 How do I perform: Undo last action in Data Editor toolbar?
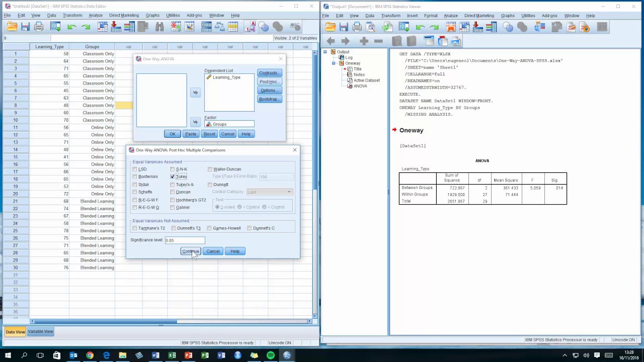[x=71, y=27]
